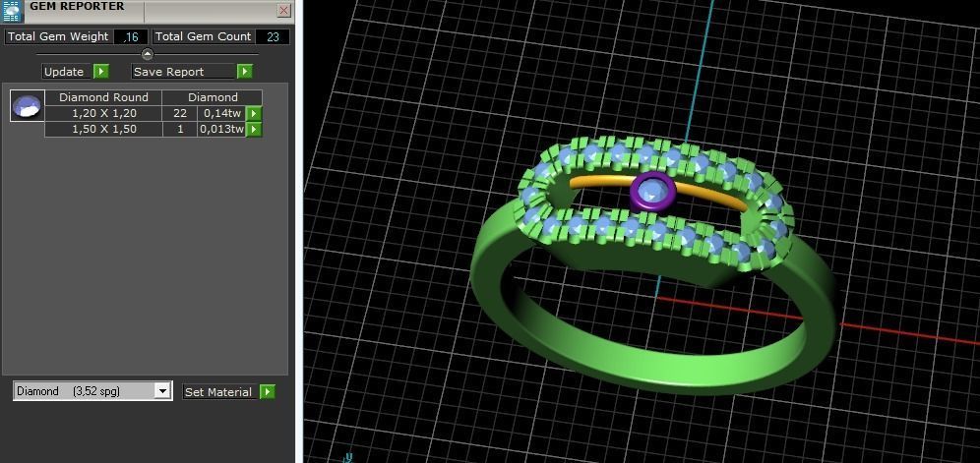980x463 pixels.
Task: Select the '1,20 X 1,20' size cell
Action: tap(103, 114)
